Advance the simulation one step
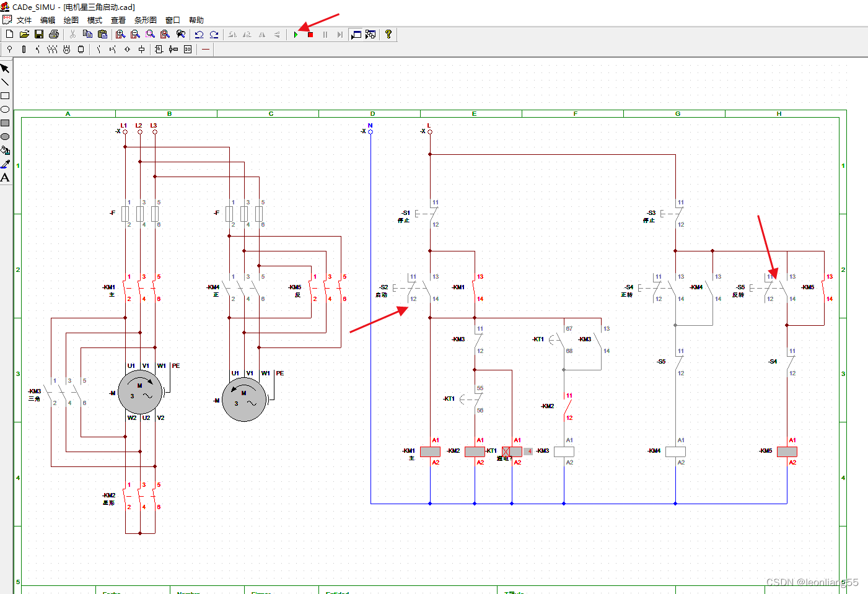The width and height of the screenshot is (868, 594). (340, 35)
